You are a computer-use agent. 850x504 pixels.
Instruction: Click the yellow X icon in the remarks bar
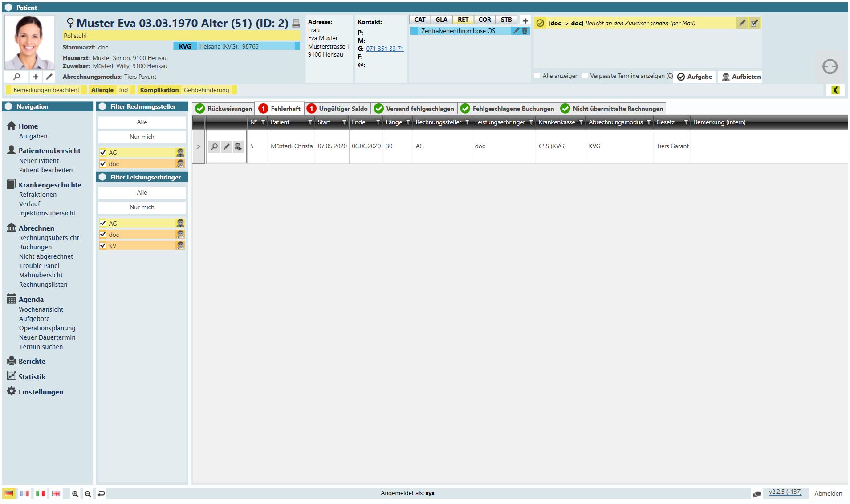pyautogui.click(x=835, y=90)
